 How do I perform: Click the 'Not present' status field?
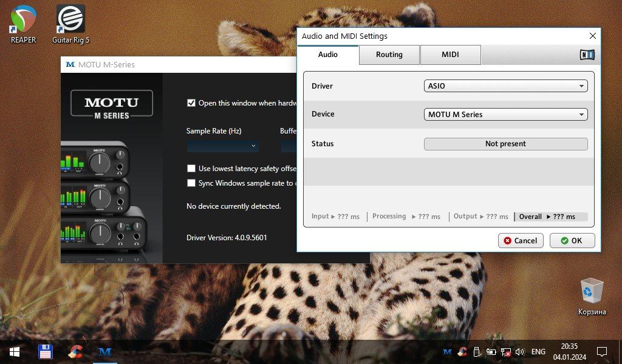pos(505,144)
